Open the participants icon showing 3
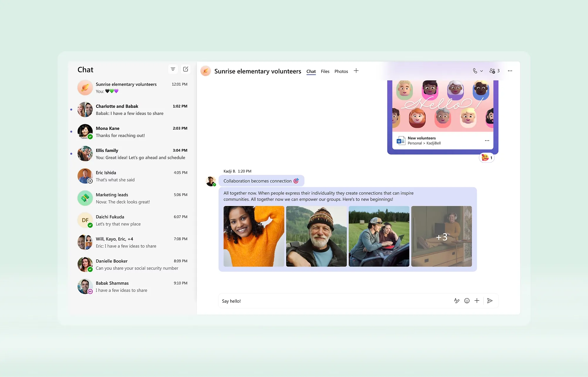This screenshot has height=377, width=588. coord(494,71)
